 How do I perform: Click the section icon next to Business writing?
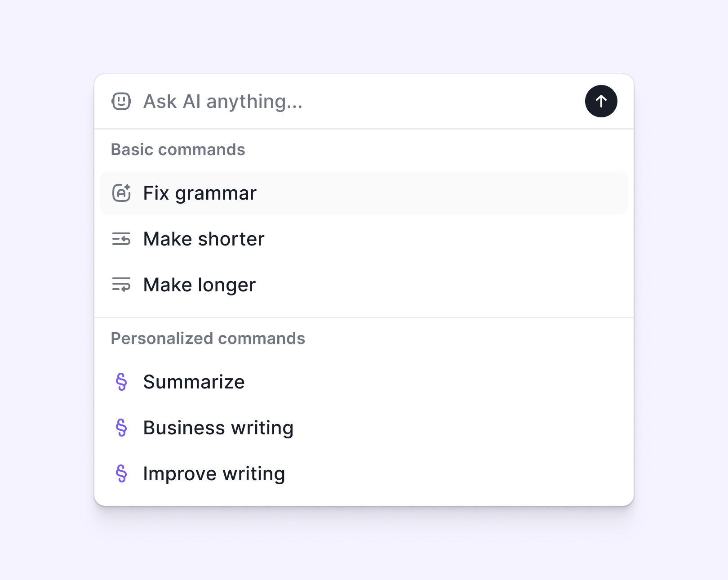pyautogui.click(x=121, y=428)
